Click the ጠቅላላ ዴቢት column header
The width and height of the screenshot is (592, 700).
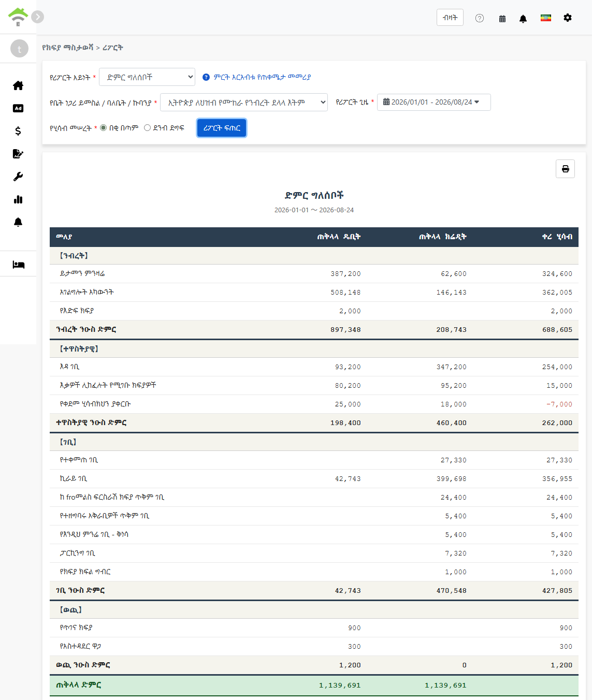tap(339, 237)
